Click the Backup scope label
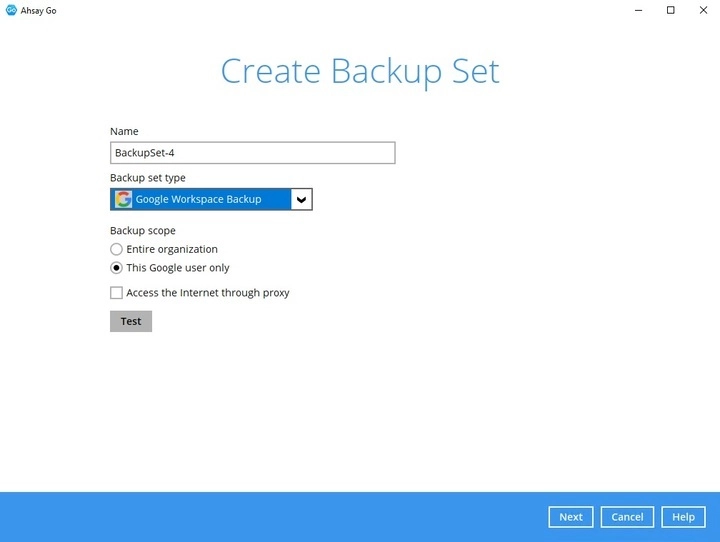The image size is (720, 542). 143,231
